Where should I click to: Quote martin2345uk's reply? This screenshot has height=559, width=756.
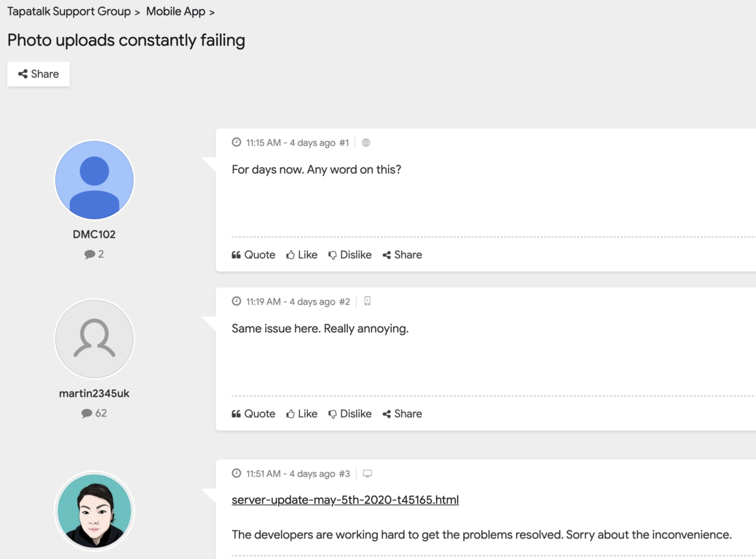pyautogui.click(x=253, y=413)
